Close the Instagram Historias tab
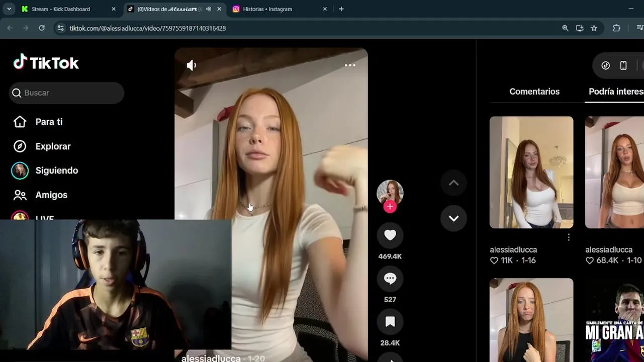644x362 pixels. [x=325, y=9]
